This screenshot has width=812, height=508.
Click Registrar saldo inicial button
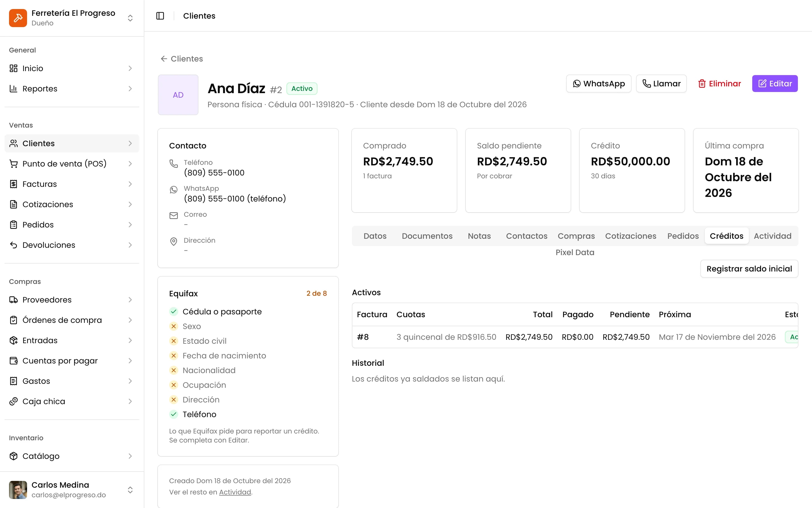tap(749, 269)
